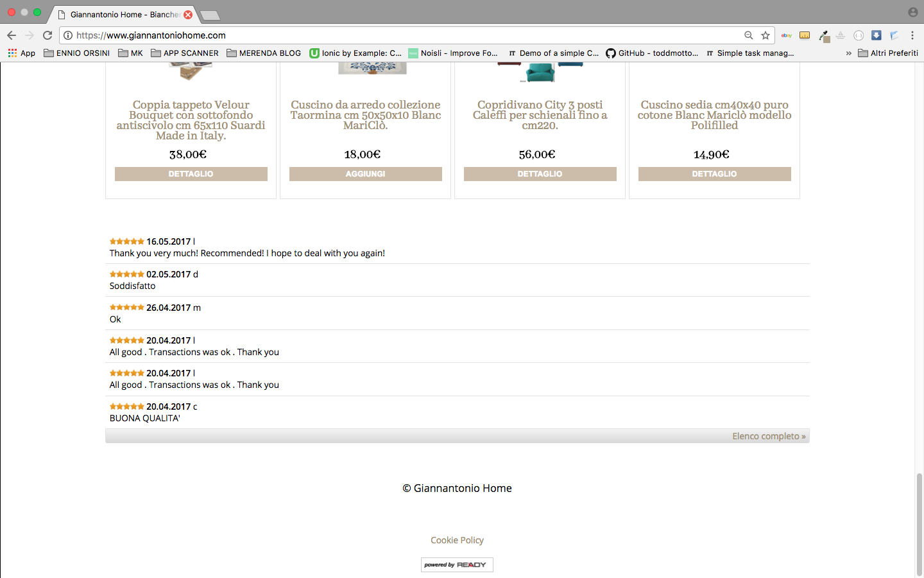Open the Cookie Policy link
924x578 pixels.
(x=458, y=540)
